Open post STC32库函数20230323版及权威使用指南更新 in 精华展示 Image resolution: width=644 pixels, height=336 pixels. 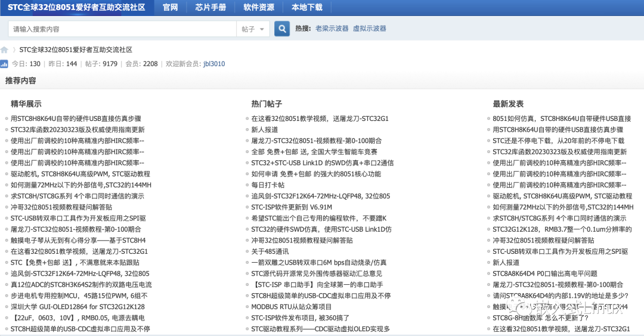[78, 130]
